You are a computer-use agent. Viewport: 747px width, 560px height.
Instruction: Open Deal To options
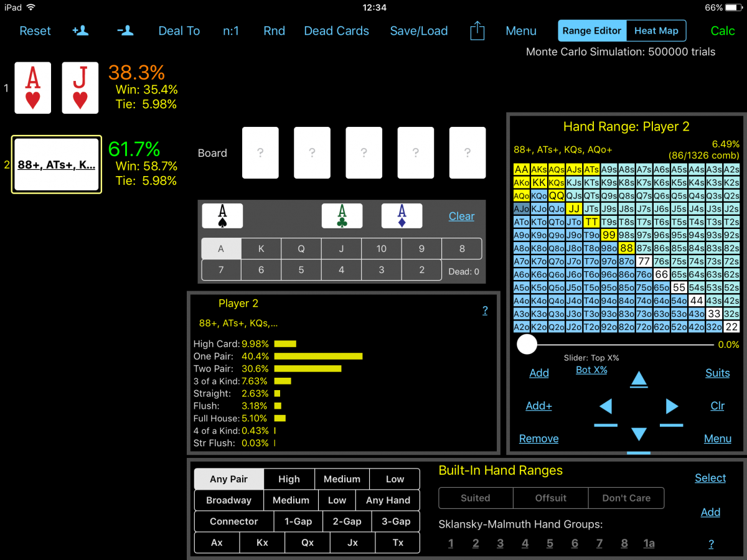[179, 31]
